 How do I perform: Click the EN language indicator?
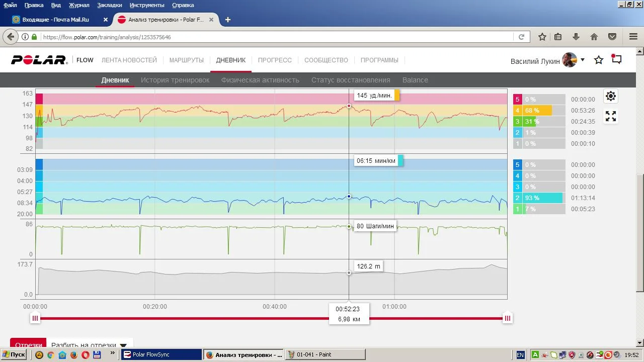[x=520, y=355]
